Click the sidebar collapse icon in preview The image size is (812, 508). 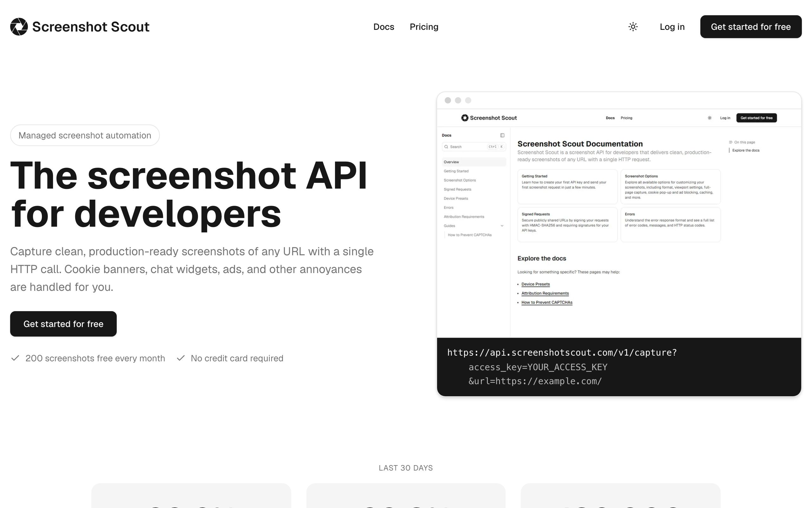pyautogui.click(x=502, y=135)
